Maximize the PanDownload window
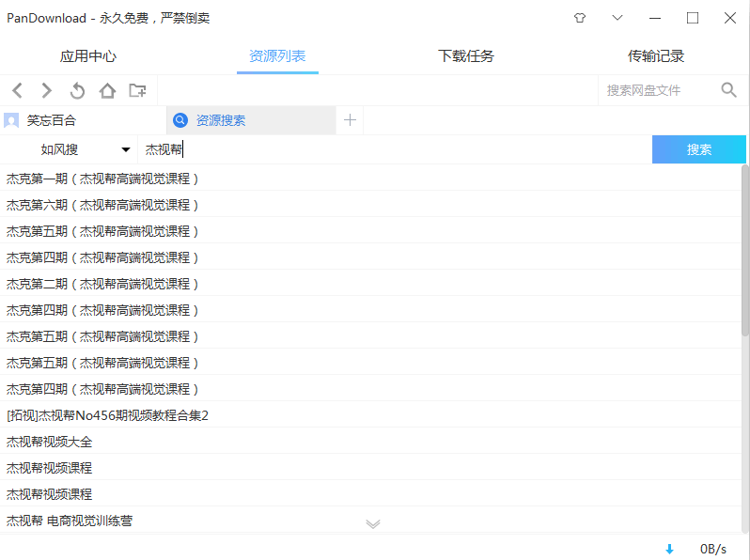Image resolution: width=750 pixels, height=560 pixels. coord(693,18)
